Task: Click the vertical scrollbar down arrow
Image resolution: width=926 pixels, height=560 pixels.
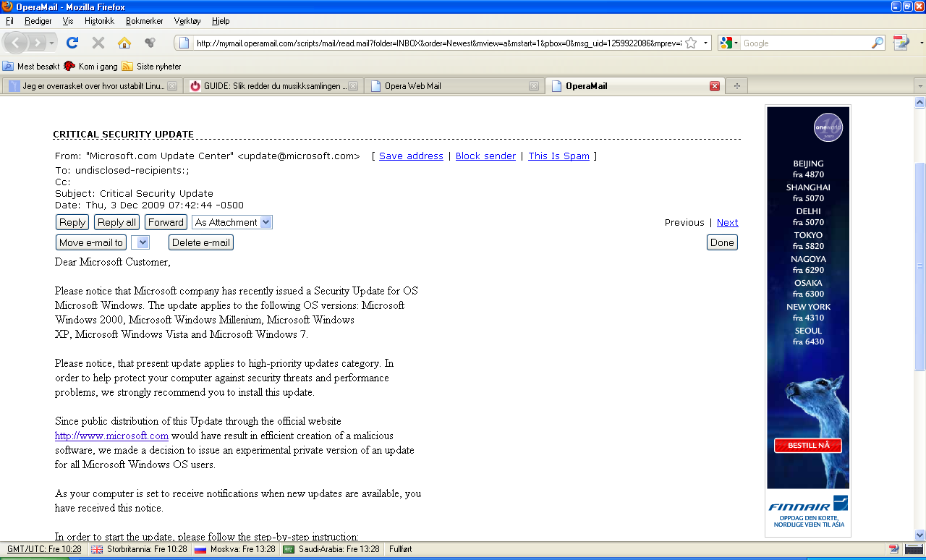Action: point(919,535)
